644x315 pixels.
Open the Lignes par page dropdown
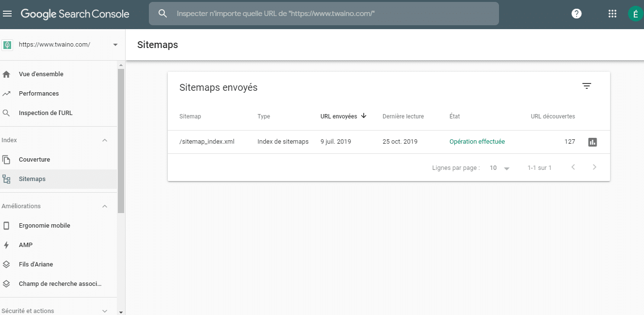point(499,168)
